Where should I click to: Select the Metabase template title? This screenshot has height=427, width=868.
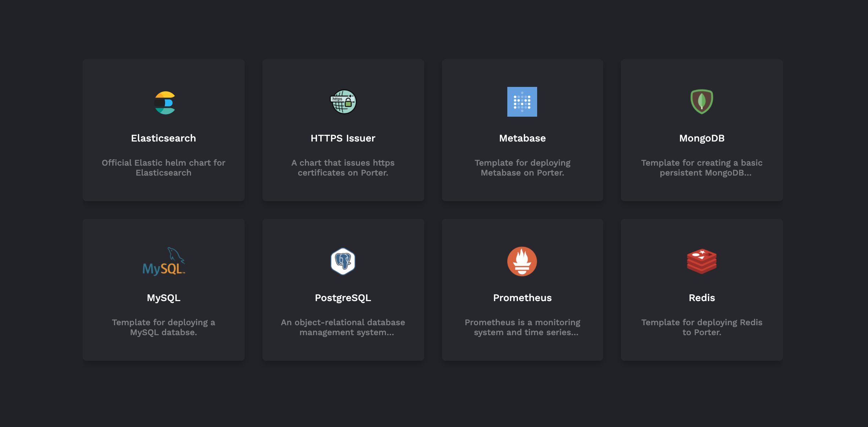tap(522, 138)
